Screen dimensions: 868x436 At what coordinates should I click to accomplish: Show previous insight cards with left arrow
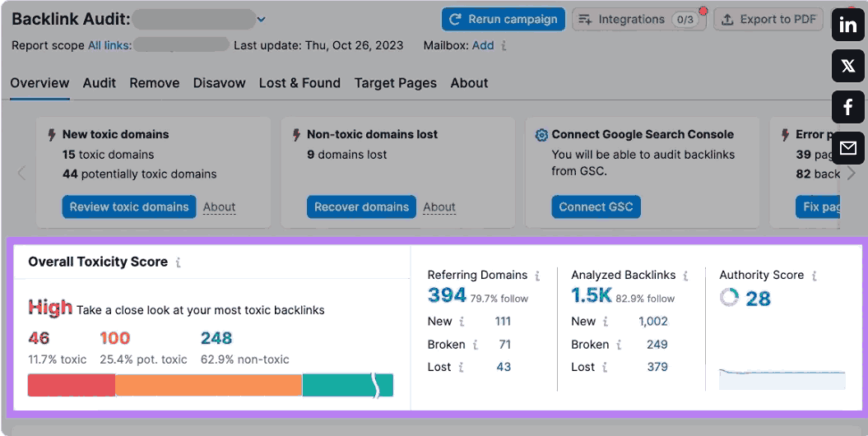click(x=21, y=174)
